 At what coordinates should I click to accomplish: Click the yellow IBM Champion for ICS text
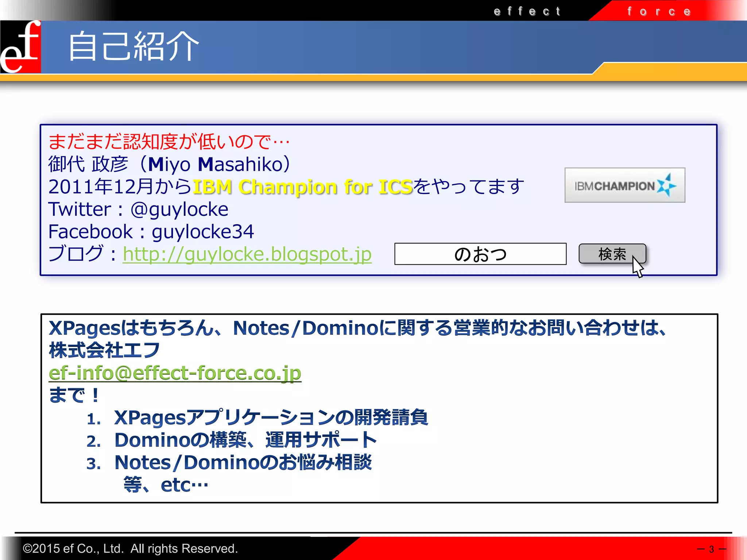coord(303,187)
